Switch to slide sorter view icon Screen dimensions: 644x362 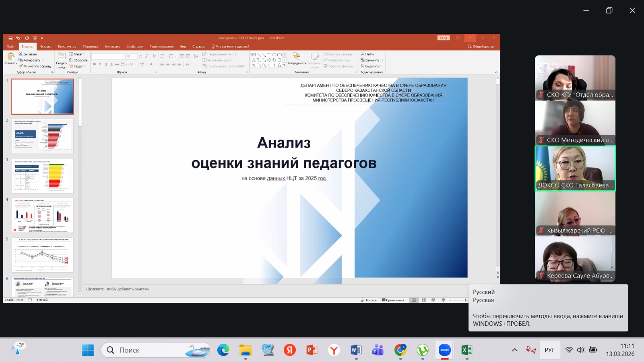423,300
